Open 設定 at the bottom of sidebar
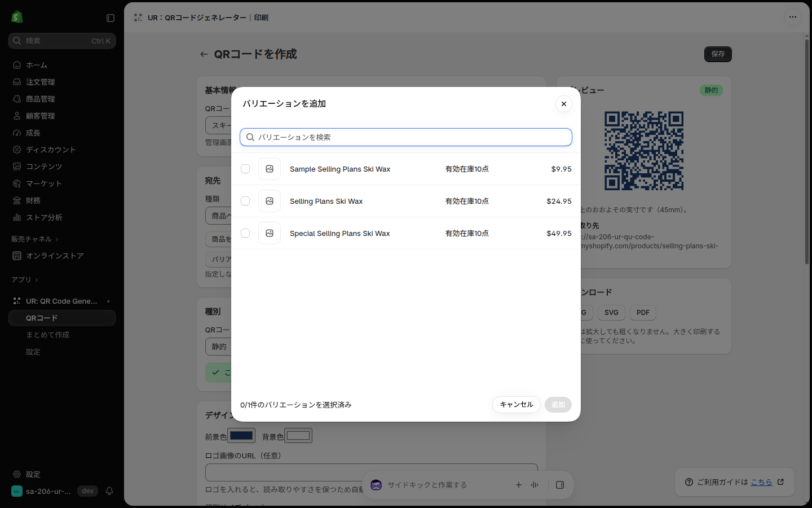This screenshot has width=812, height=508. (62, 474)
